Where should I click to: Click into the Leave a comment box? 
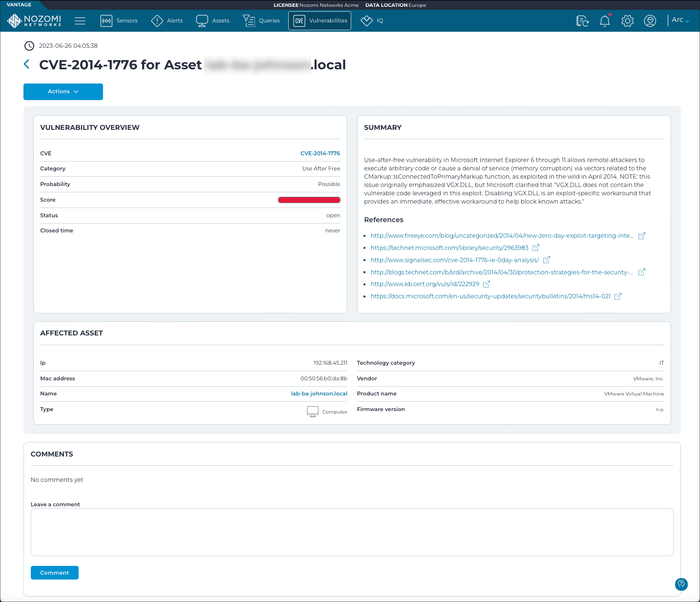pos(352,532)
